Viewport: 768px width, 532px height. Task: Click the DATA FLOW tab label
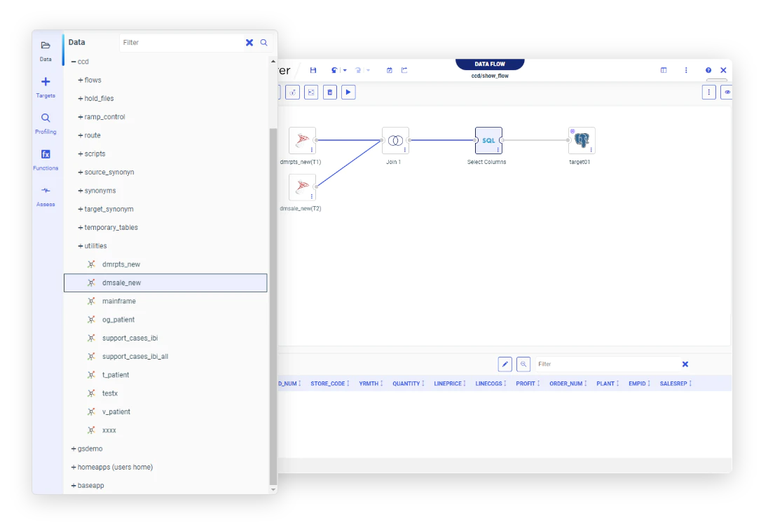pos(490,64)
